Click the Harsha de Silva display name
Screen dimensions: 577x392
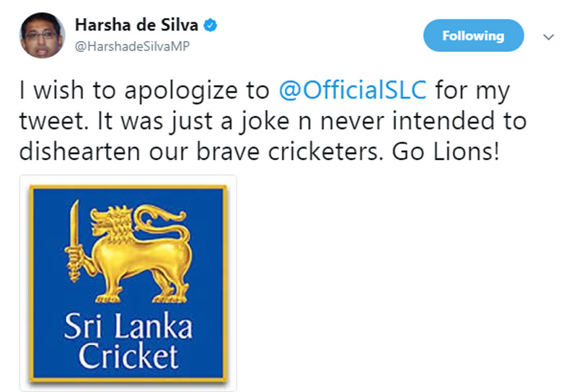click(x=136, y=27)
